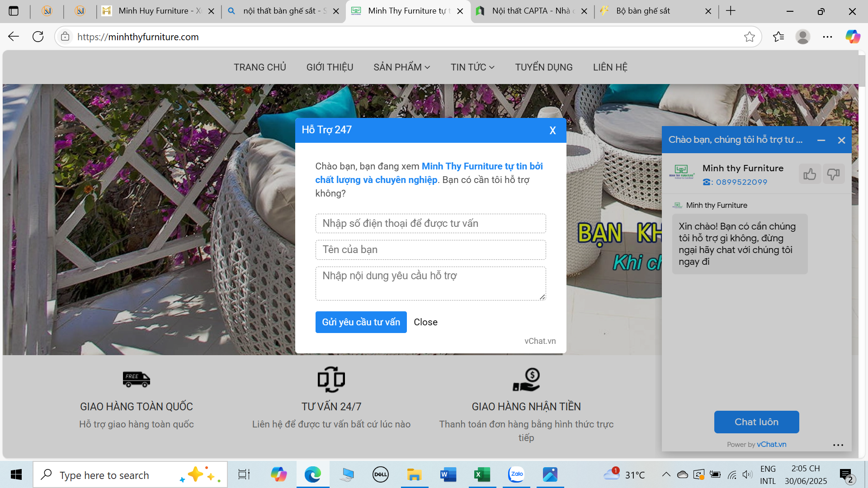Open Edge Settings and more menu
This screenshot has width=868, height=488.
point(827,37)
